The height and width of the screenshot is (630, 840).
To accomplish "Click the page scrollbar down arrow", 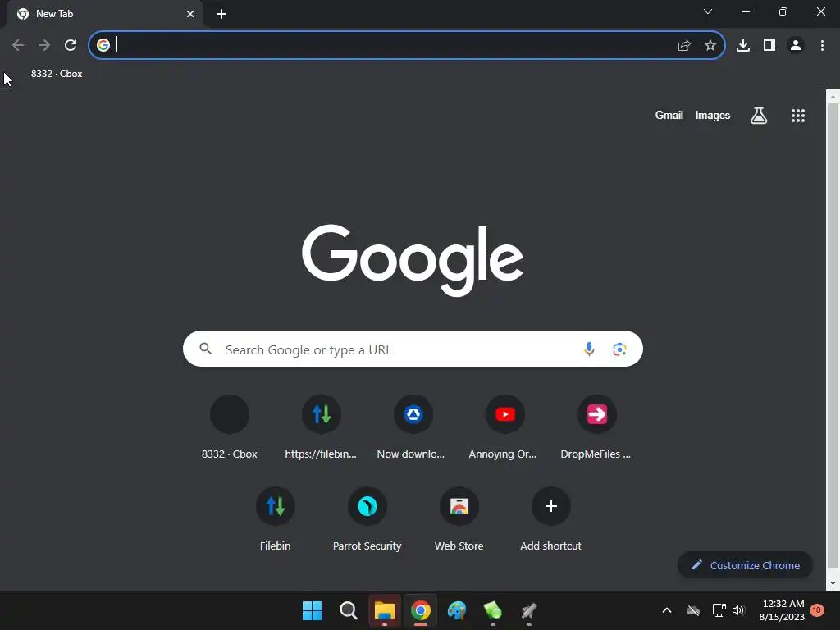I will (x=833, y=583).
